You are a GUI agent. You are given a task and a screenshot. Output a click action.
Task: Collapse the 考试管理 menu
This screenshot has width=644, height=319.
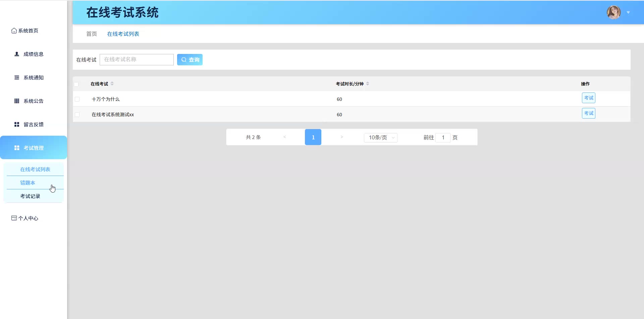34,147
